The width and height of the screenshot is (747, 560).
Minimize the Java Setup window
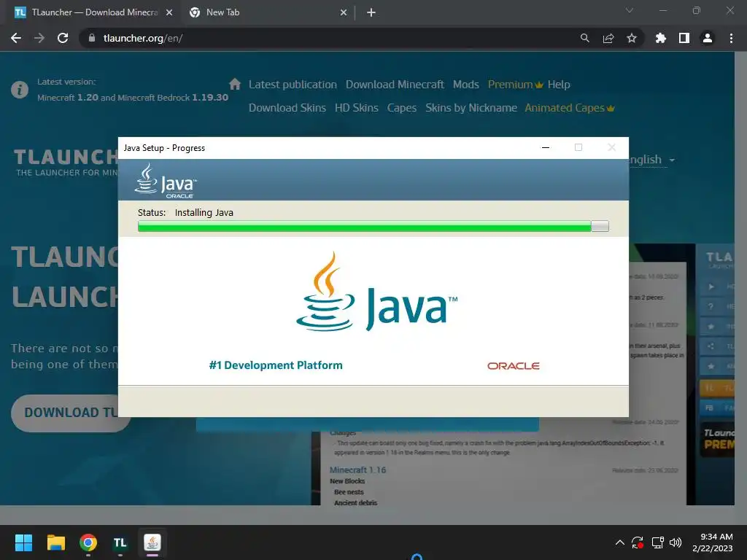[546, 147]
